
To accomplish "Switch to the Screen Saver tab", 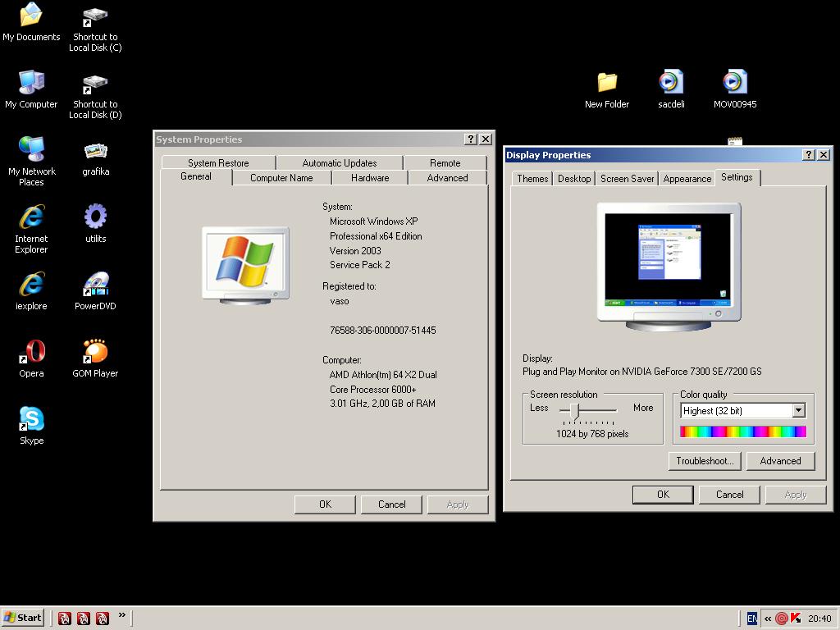I will (628, 179).
